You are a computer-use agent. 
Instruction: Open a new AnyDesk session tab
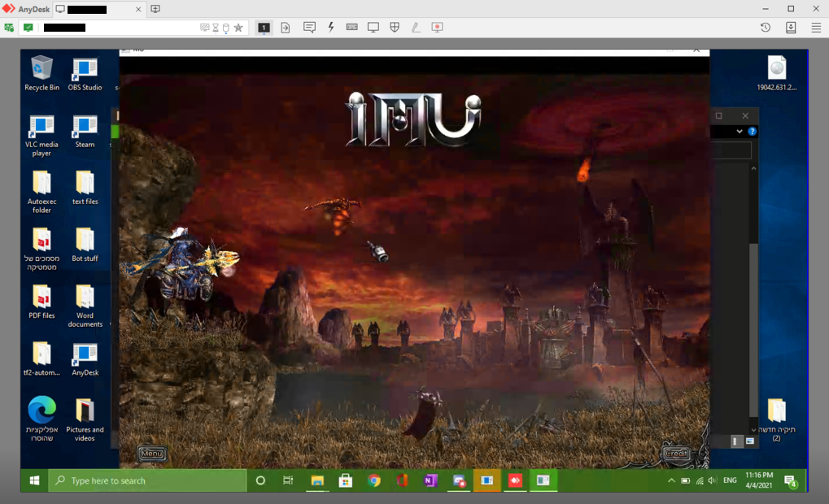pos(155,9)
